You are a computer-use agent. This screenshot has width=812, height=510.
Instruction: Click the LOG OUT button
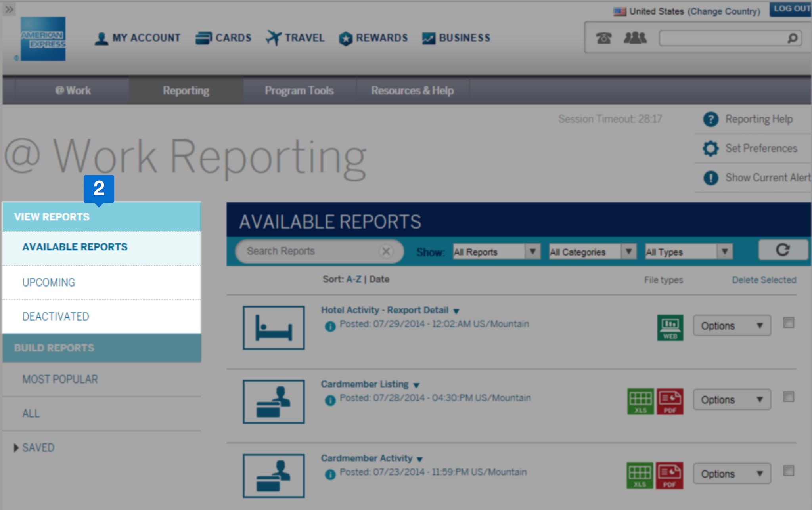[x=791, y=9]
